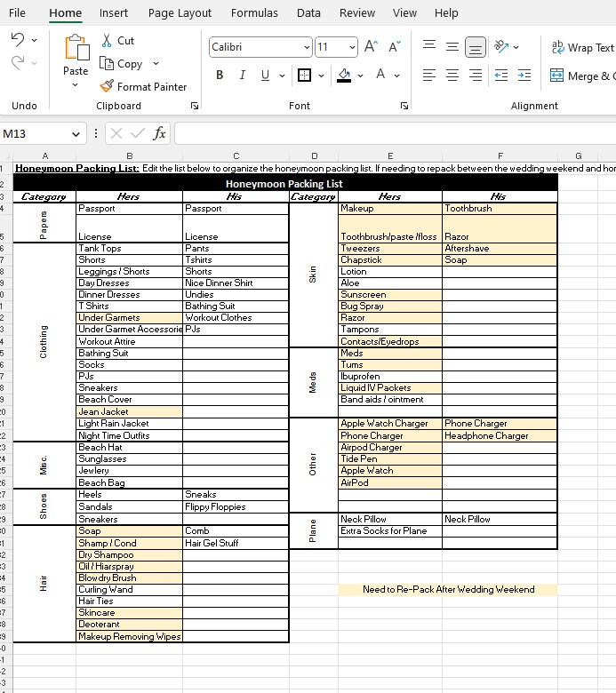Open Font Color picker arrow

[396, 76]
